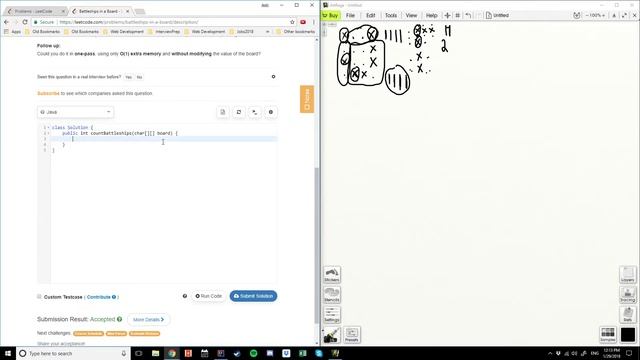Click the terminal shortcut icon above editor
Image resolution: width=640 pixels, height=360 pixels.
click(255, 112)
